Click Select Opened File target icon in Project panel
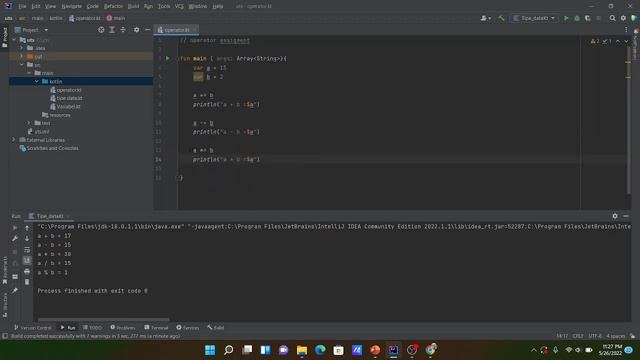 pos(101,30)
